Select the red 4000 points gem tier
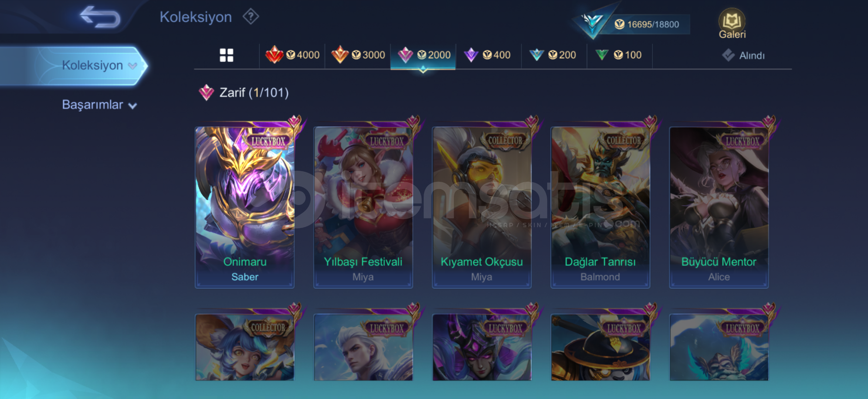The image size is (868, 399). 292,55
